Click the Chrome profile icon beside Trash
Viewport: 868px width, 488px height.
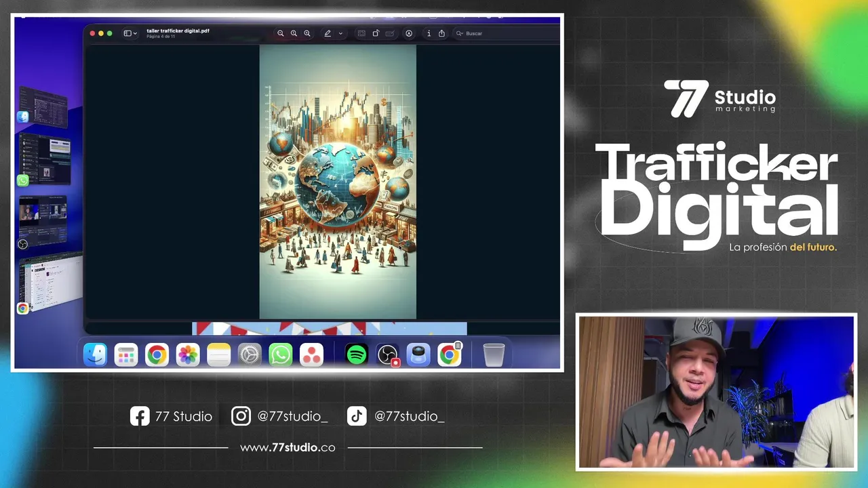(450, 354)
